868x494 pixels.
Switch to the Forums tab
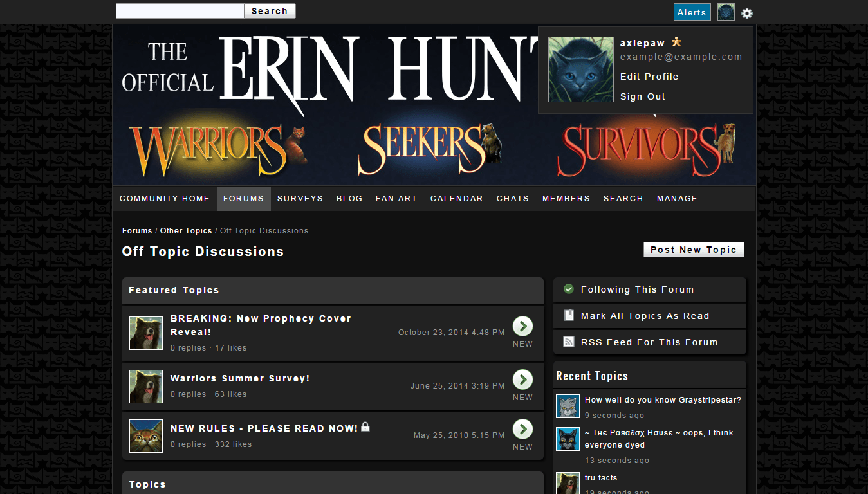(243, 199)
